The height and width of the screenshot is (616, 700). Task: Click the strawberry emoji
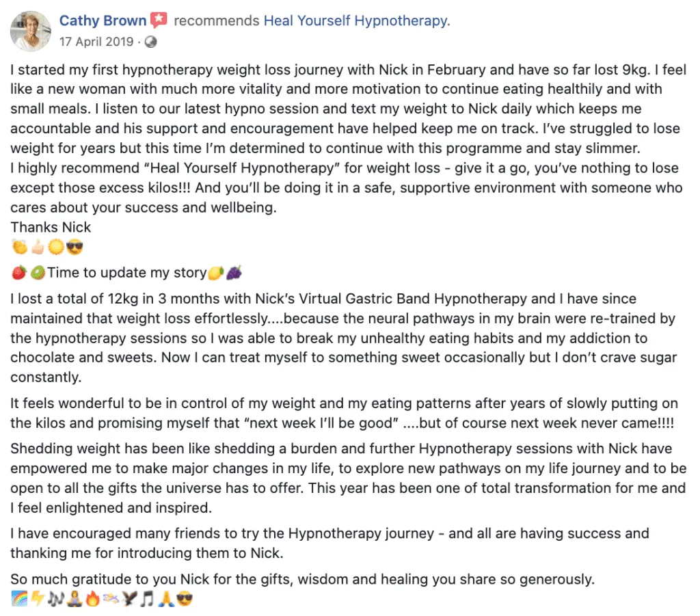tap(19, 272)
